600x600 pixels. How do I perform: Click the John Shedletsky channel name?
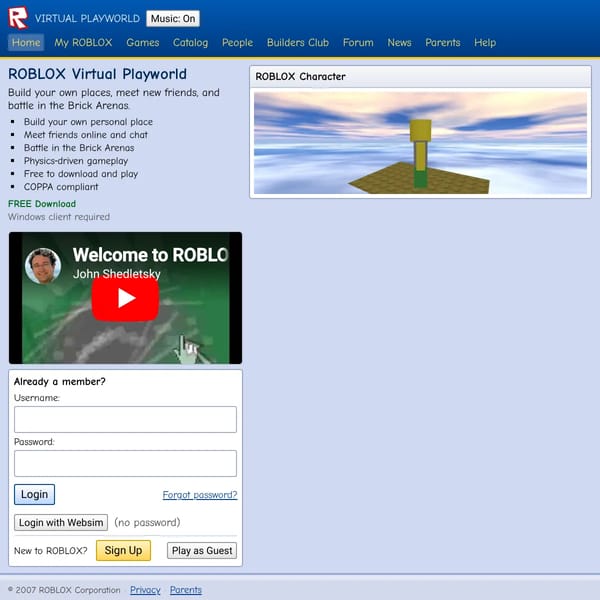click(117, 274)
